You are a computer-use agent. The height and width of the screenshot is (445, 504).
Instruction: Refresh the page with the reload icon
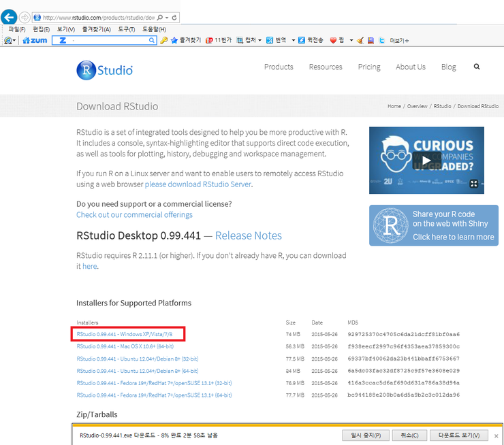(x=175, y=17)
